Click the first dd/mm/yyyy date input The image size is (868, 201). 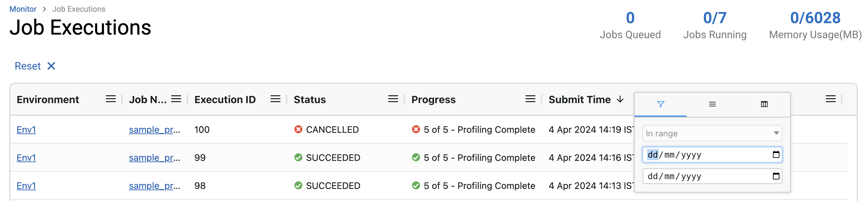click(x=704, y=155)
